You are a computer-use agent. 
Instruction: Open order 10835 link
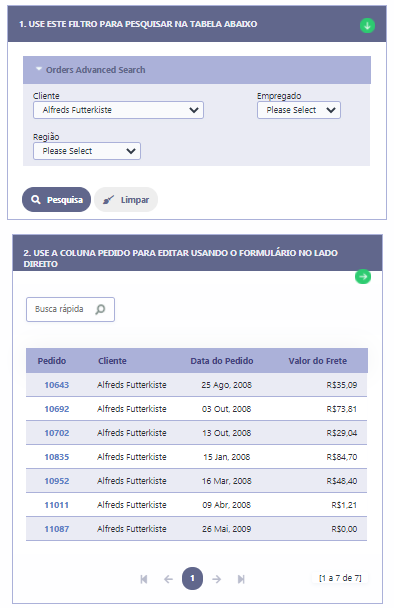click(57, 457)
